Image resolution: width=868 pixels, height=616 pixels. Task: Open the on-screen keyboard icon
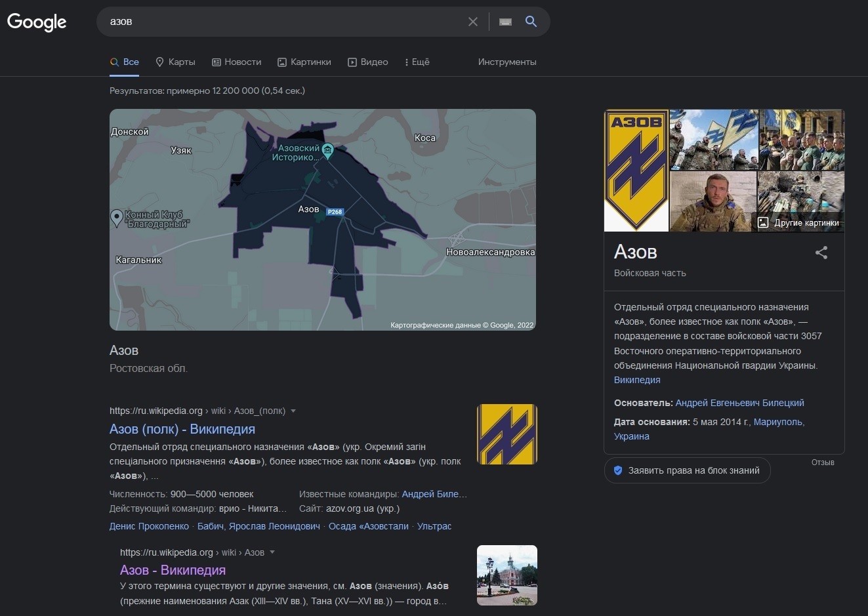[505, 22]
